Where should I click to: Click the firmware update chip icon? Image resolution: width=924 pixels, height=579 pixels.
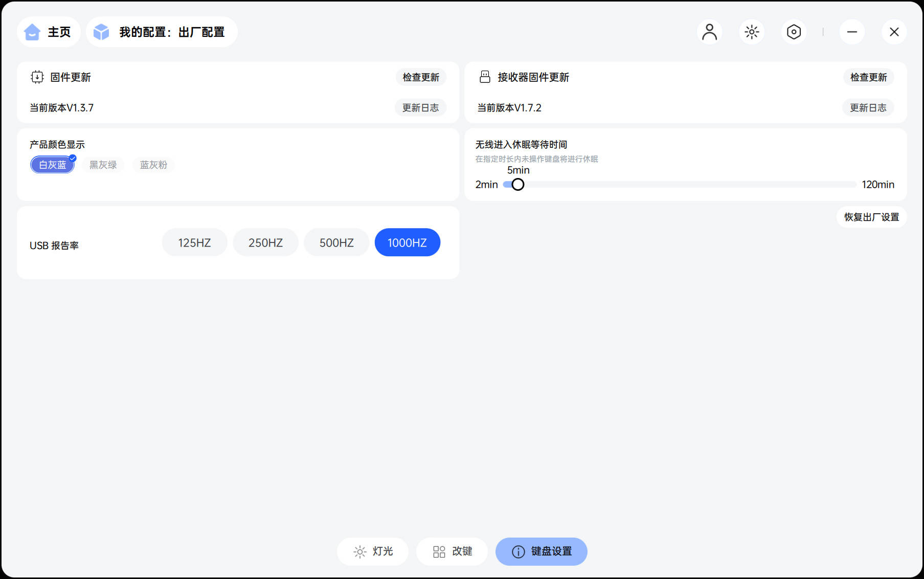coord(37,77)
